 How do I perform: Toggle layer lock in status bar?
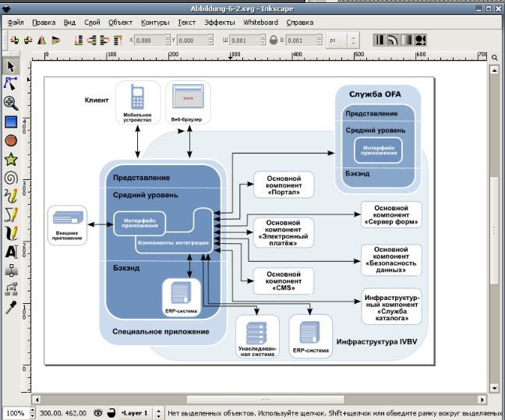[x=111, y=412]
